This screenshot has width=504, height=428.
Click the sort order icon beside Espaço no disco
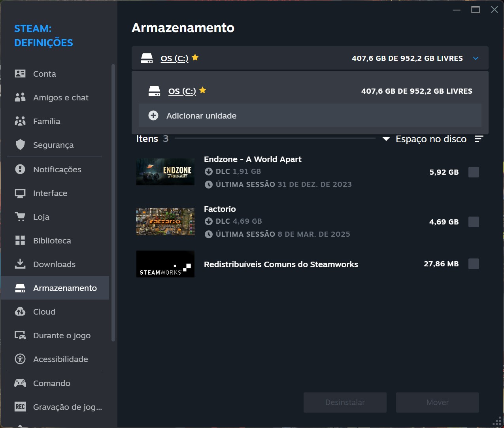pos(479,139)
